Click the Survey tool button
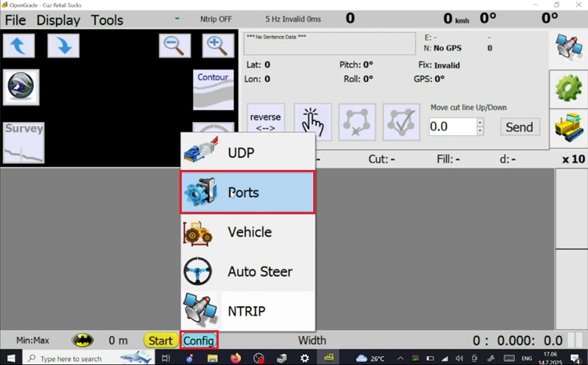 click(x=24, y=142)
